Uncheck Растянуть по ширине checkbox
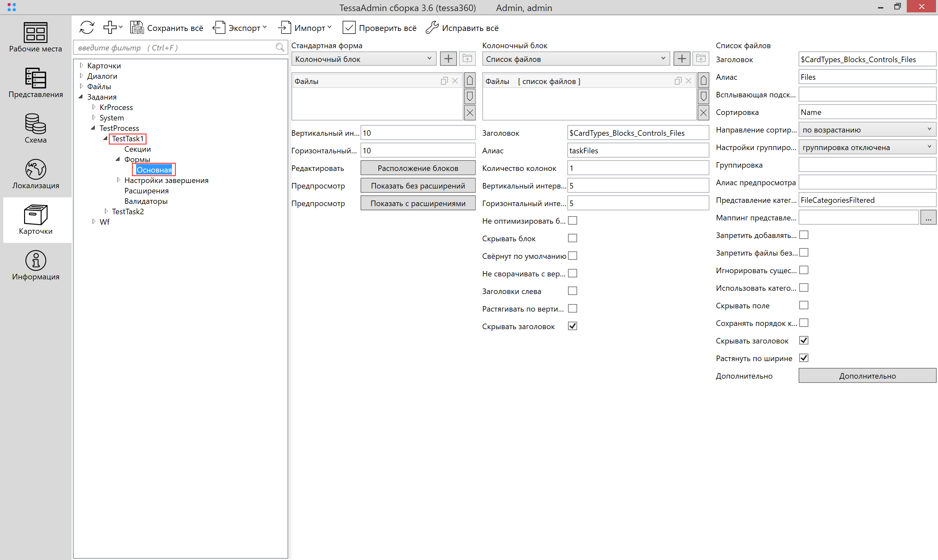The image size is (938, 560). 803,358
